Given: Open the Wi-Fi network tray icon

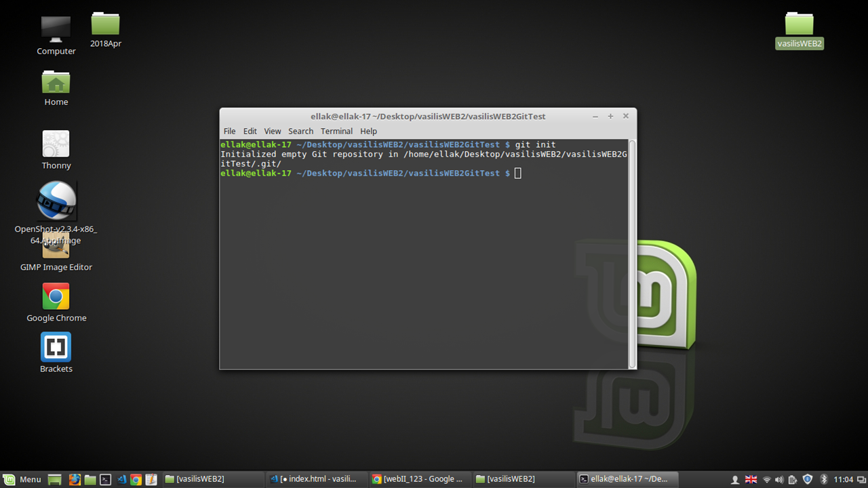Looking at the screenshot, I should [767, 479].
